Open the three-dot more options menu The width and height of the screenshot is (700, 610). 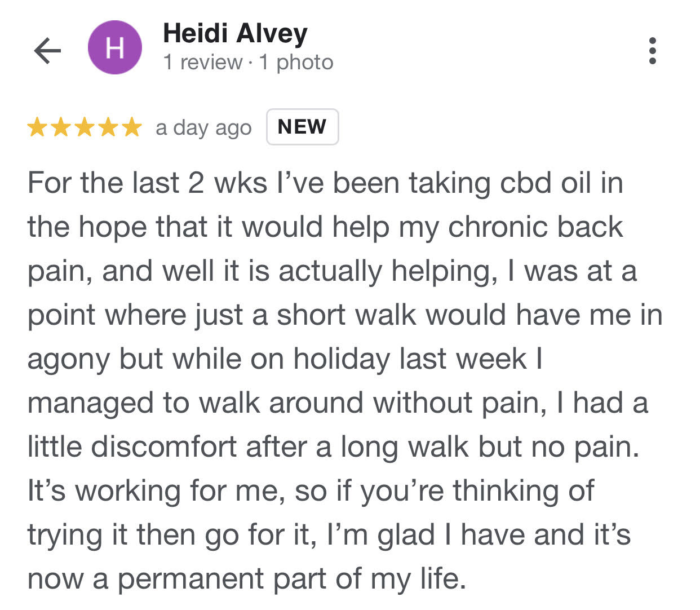(653, 51)
